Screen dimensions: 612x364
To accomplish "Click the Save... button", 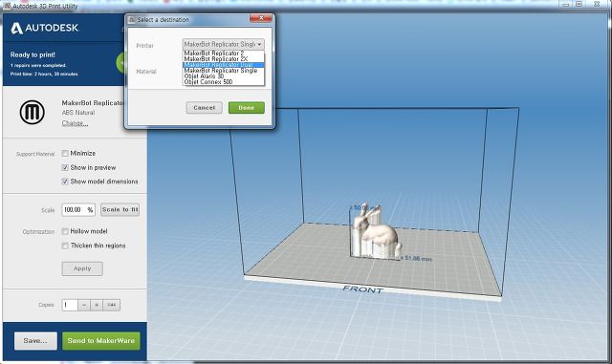I will [x=35, y=341].
